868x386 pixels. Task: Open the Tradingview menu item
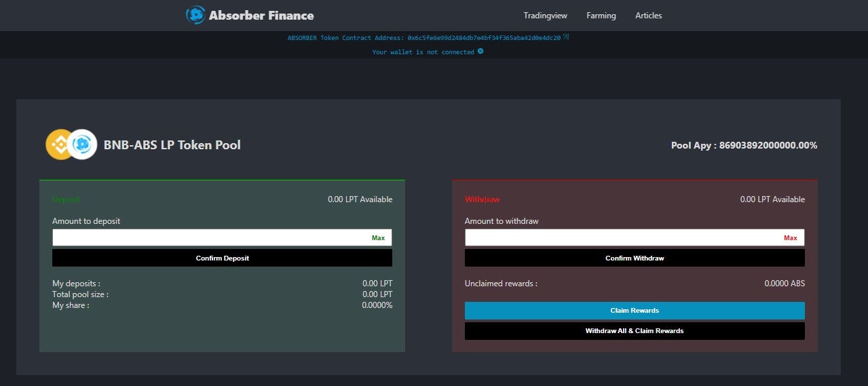pos(545,16)
